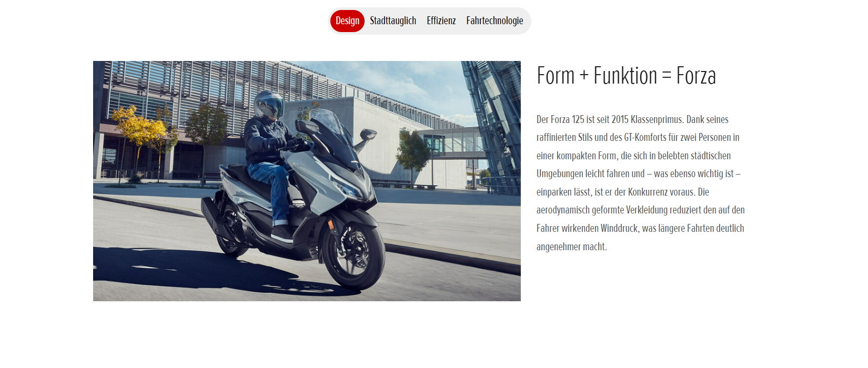Screen dimensions: 868x368
Task: Click the scooter's right side mirror
Action: 368,135
